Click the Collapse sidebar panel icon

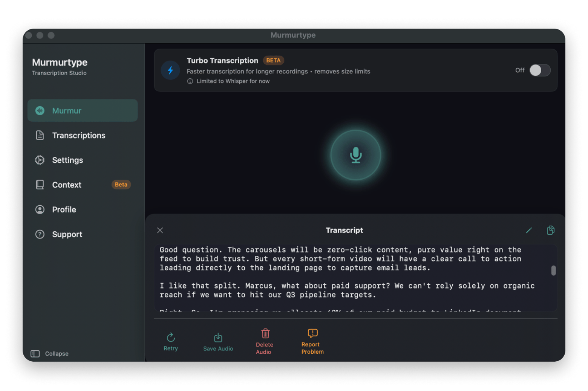pos(35,353)
